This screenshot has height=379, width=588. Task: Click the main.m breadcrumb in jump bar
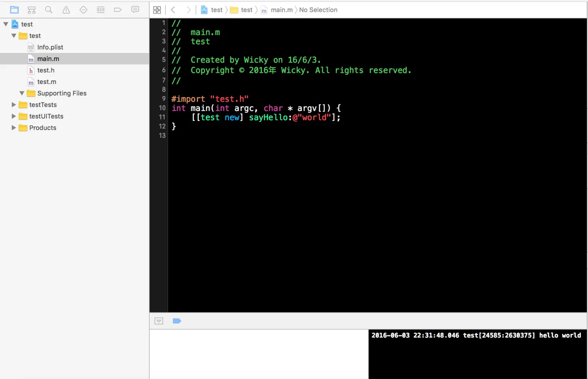tap(277, 10)
